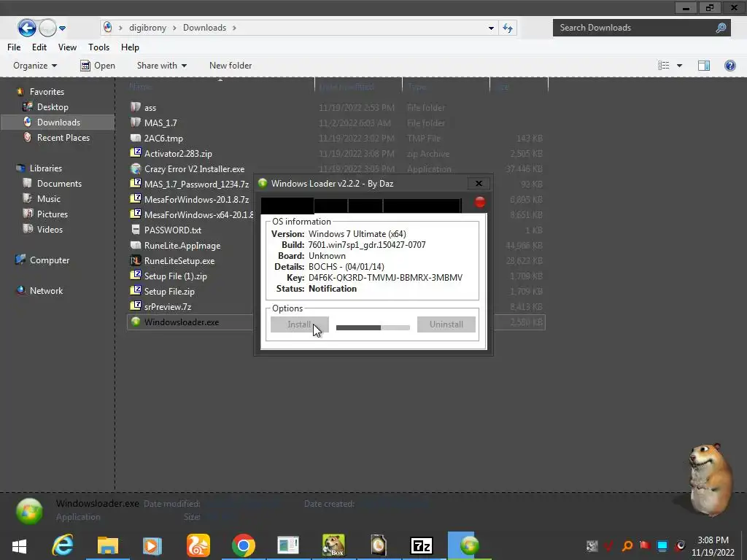747x560 pixels.
Task: Open the recent locations dropdown arrow
Action: [63, 28]
